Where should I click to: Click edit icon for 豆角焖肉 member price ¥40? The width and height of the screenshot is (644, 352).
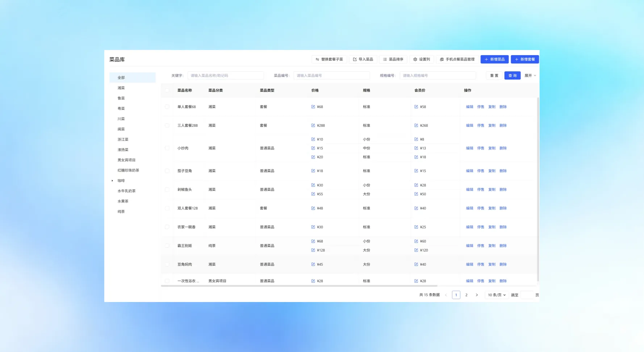(x=416, y=264)
